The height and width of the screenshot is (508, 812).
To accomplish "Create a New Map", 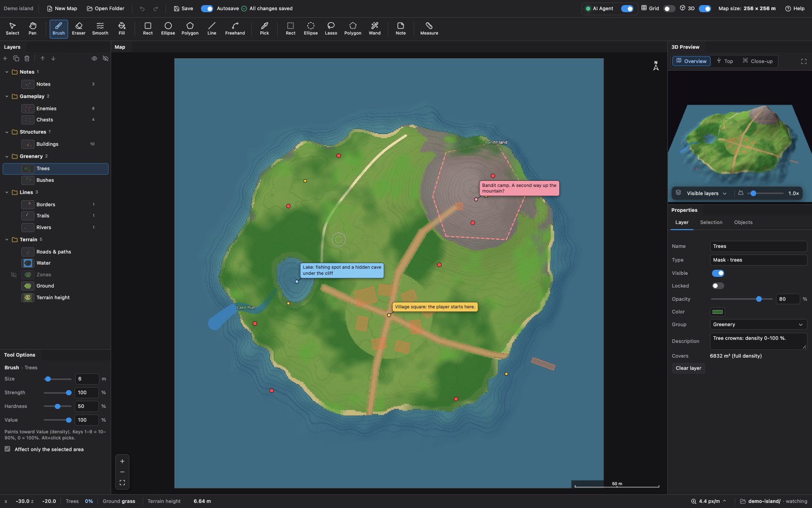I will click(62, 9).
